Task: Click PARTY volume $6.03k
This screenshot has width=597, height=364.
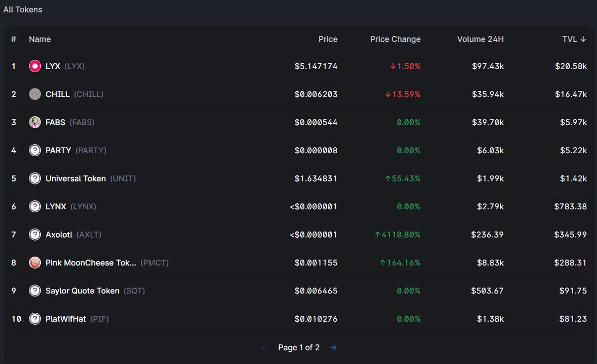Action: point(490,150)
